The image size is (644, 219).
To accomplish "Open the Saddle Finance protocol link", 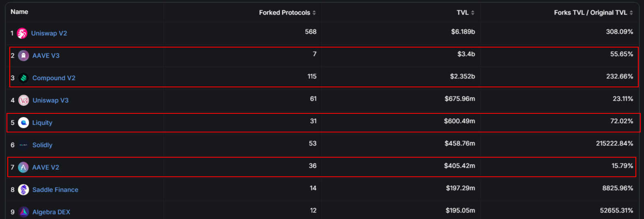I will point(55,190).
